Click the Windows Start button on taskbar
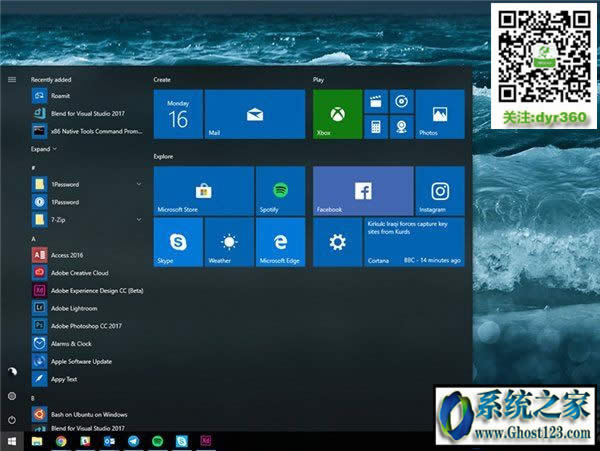The width and height of the screenshot is (600, 451). [x=12, y=441]
